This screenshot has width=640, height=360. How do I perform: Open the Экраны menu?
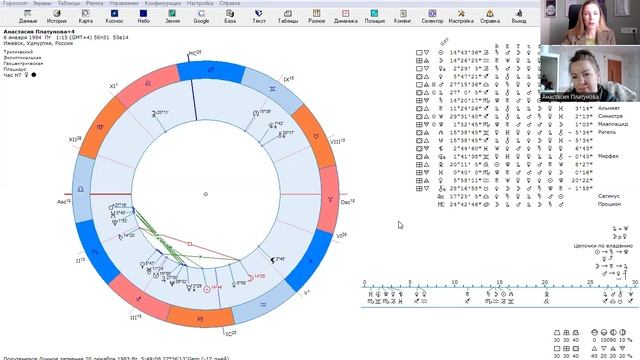coord(42,3)
